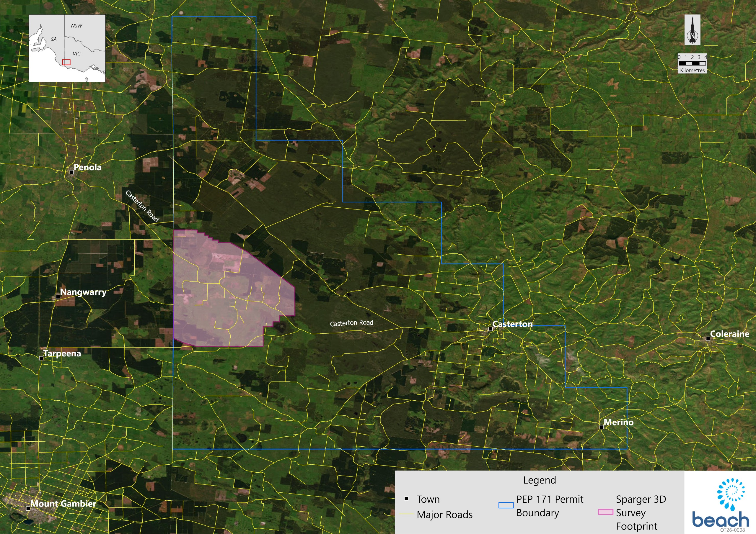Click the Town symbol in legend
This screenshot has width=756, height=534.
[x=406, y=499]
